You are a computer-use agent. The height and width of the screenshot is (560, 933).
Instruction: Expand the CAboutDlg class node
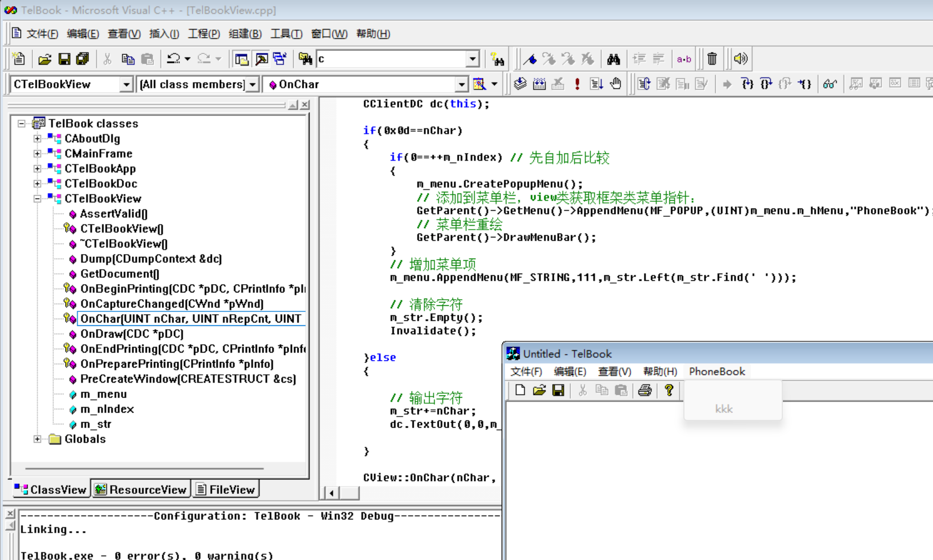click(37, 138)
